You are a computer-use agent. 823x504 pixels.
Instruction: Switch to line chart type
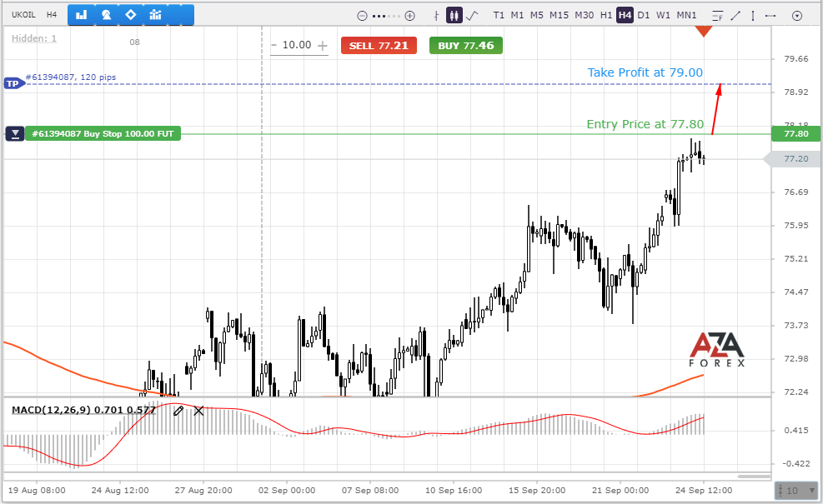pyautogui.click(x=472, y=15)
